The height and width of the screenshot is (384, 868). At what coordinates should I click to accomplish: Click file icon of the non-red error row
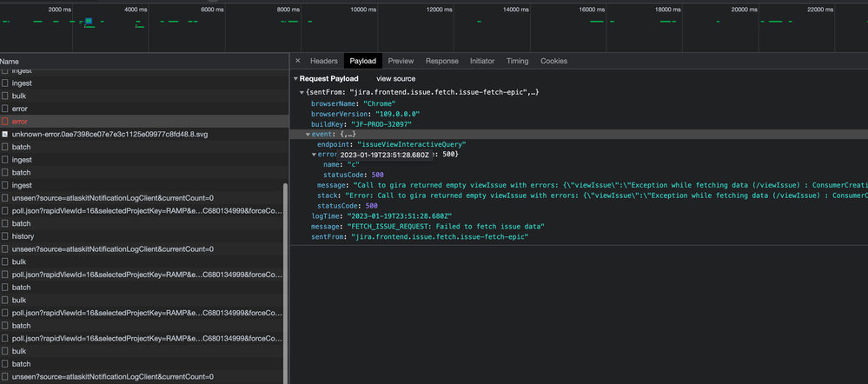pos(4,109)
